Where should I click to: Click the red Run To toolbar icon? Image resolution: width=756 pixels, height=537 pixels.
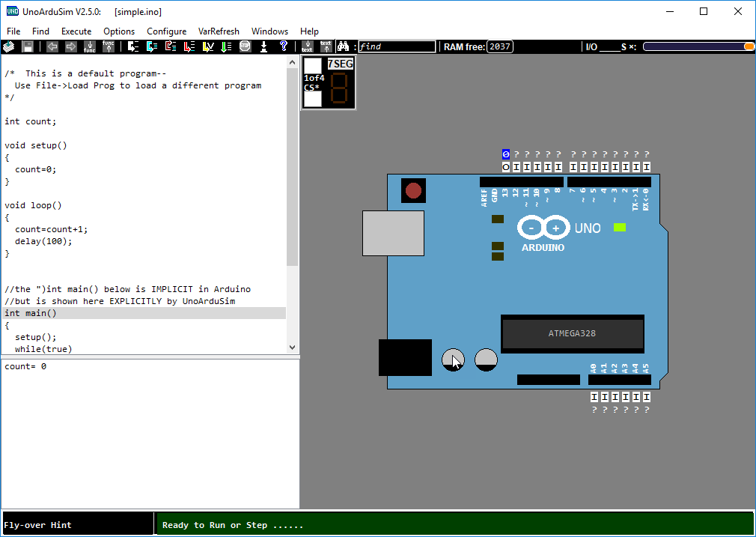[x=189, y=46]
